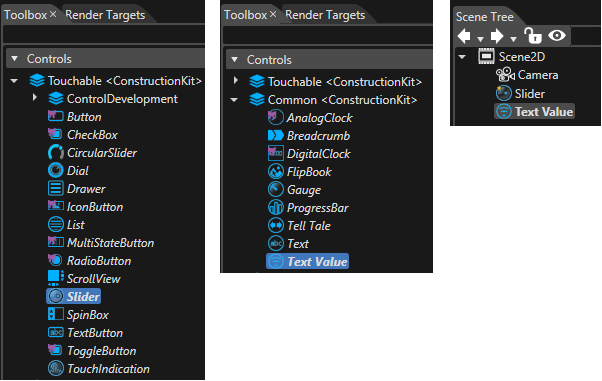This screenshot has width=602, height=381.
Task: Click the Dial control icon
Action: pos(56,170)
